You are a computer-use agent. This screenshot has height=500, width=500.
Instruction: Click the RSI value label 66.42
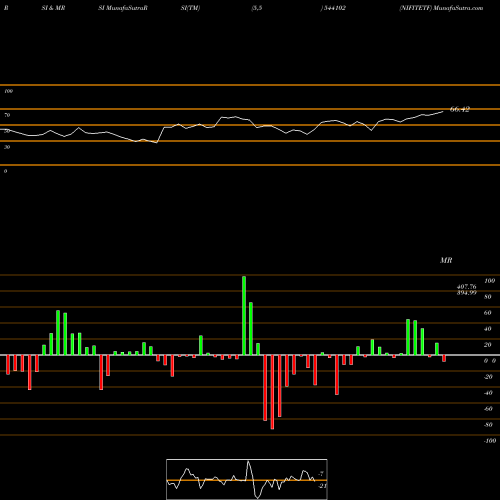(x=460, y=109)
